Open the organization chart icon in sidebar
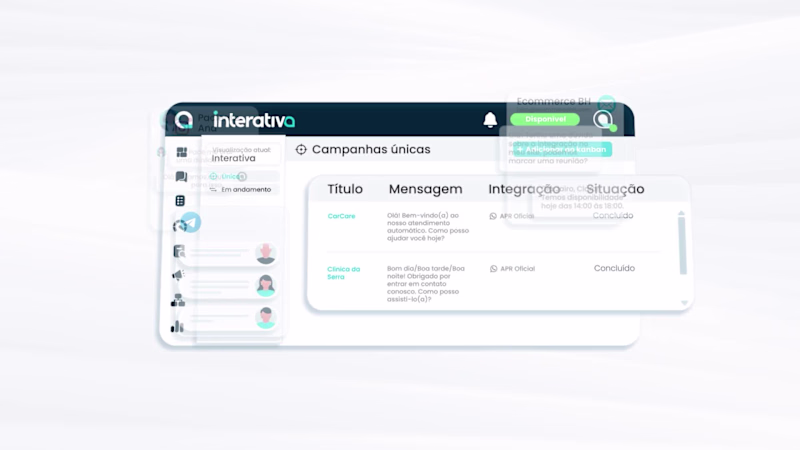 [x=178, y=301]
